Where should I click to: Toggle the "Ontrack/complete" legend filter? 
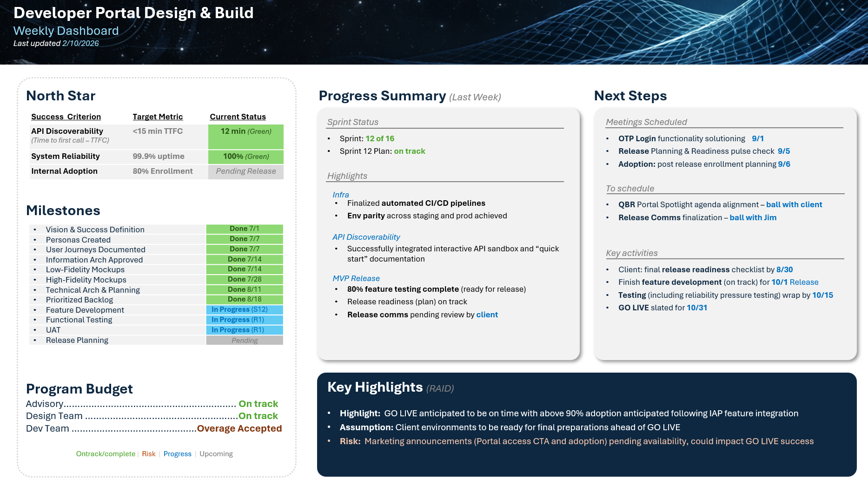click(106, 453)
